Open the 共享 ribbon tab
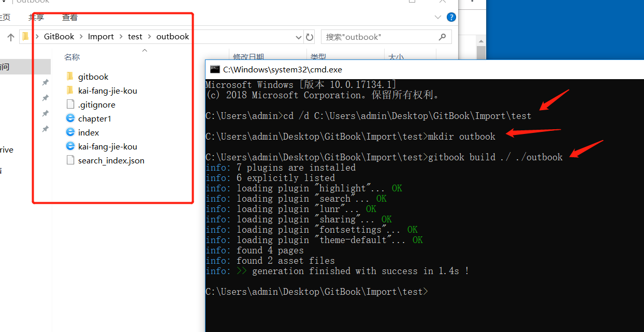Viewport: 644px width, 332px height. 37,17
